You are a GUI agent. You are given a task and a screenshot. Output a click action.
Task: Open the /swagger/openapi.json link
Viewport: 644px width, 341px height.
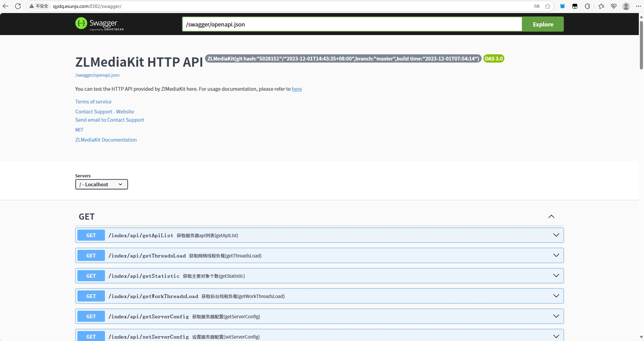[97, 75]
